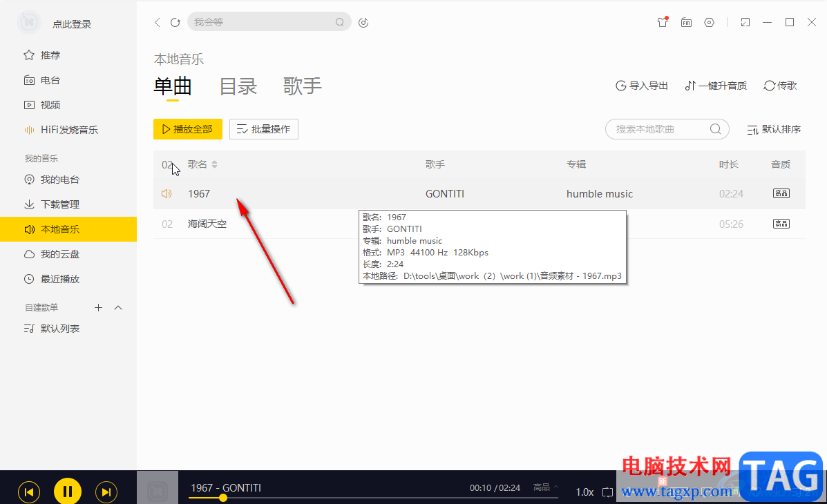
Task: Open the FM radio icon in the title bar
Action: (686, 22)
